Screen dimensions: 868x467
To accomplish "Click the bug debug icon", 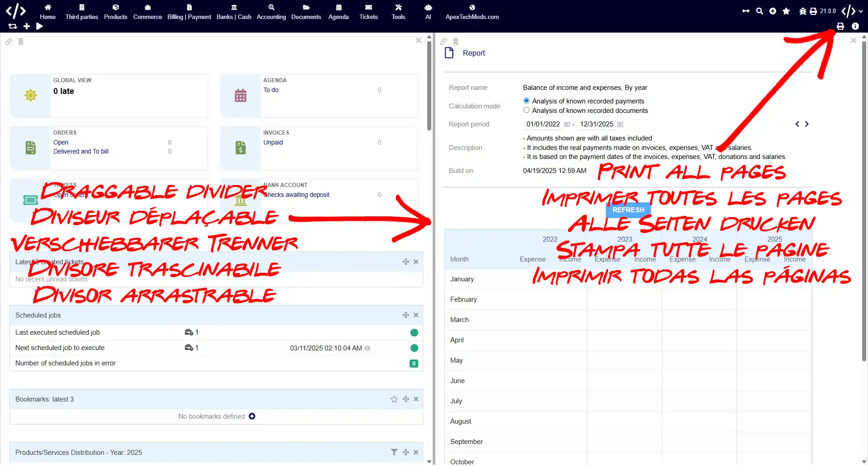I will 803,11.
